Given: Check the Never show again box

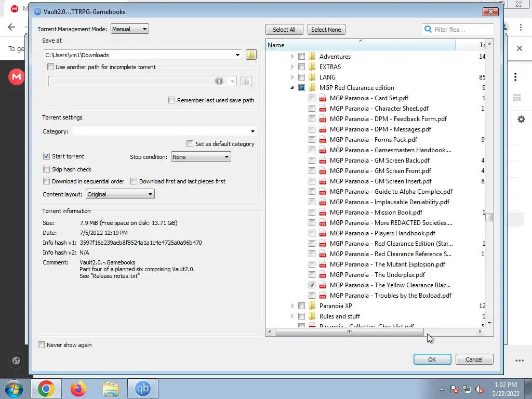Looking at the screenshot, I should pyautogui.click(x=42, y=345).
